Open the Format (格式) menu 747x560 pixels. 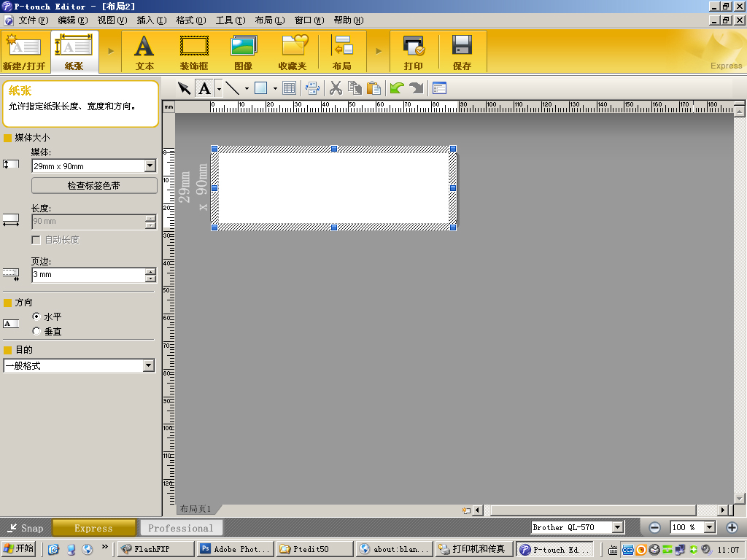coord(190,20)
